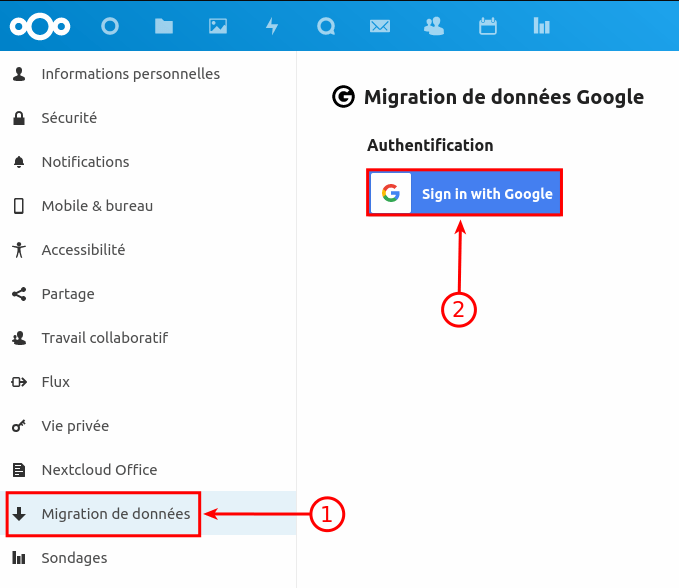
Task: Click the share icon beside Partage
Action: pos(19,294)
